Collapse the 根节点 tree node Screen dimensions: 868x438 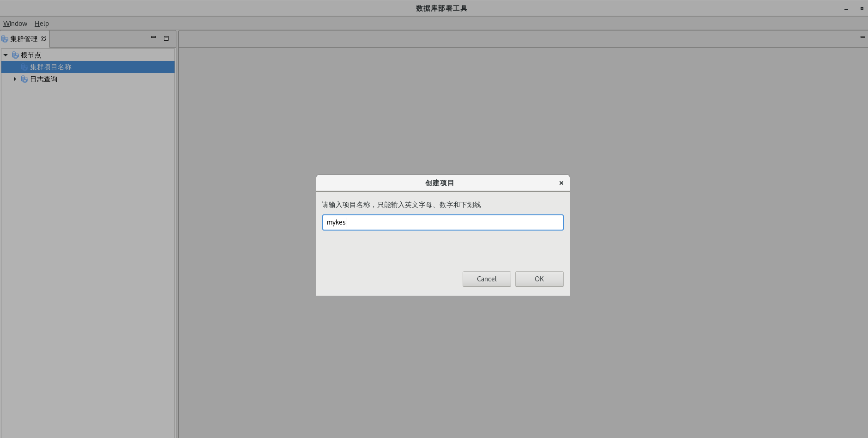pos(6,55)
